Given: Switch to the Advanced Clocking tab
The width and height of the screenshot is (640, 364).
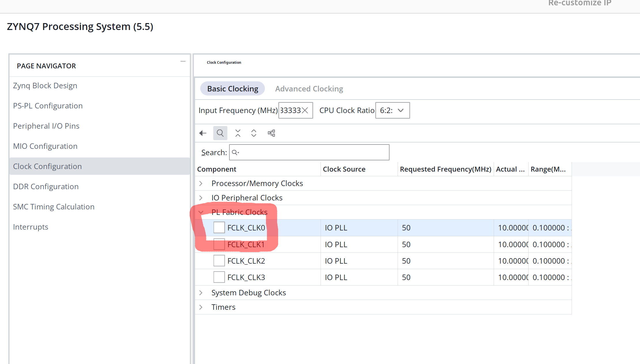Looking at the screenshot, I should coord(309,89).
